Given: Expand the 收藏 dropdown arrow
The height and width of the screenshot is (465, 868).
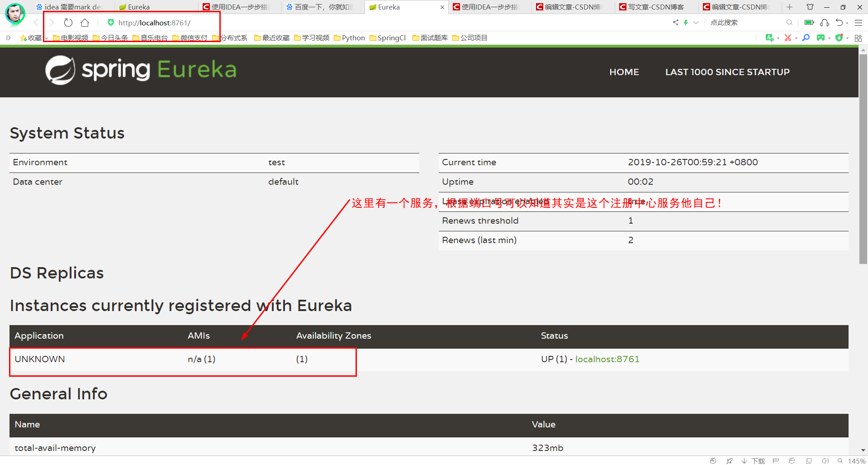Looking at the screenshot, I should 47,38.
